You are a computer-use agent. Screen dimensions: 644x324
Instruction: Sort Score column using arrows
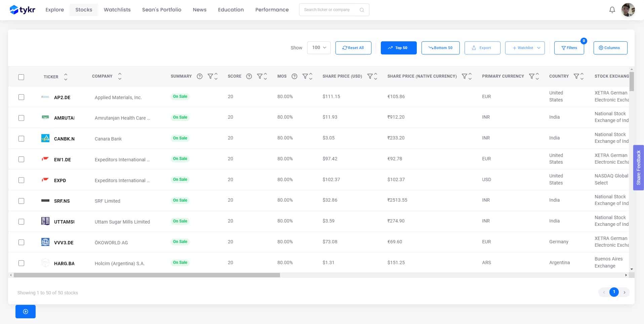click(266, 76)
